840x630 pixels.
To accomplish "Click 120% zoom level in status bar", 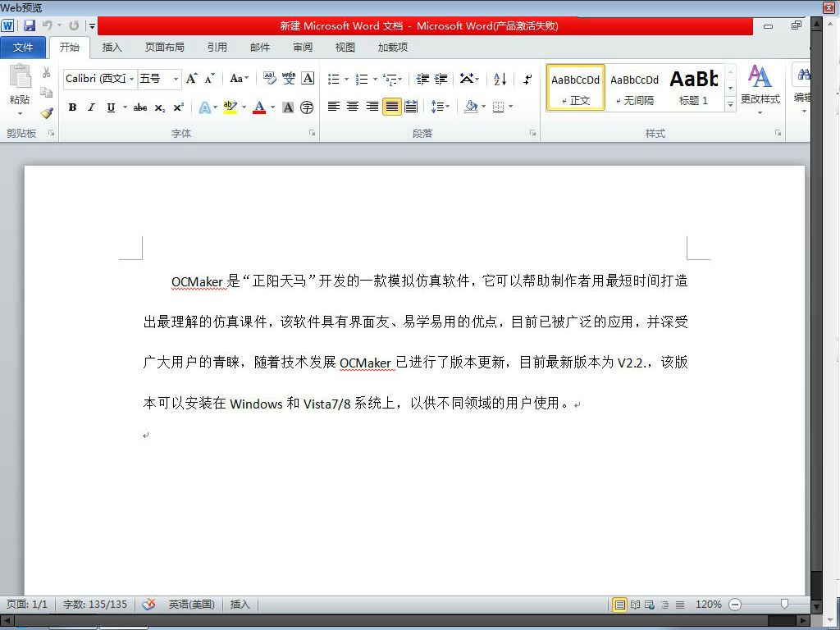I will pyautogui.click(x=708, y=605).
